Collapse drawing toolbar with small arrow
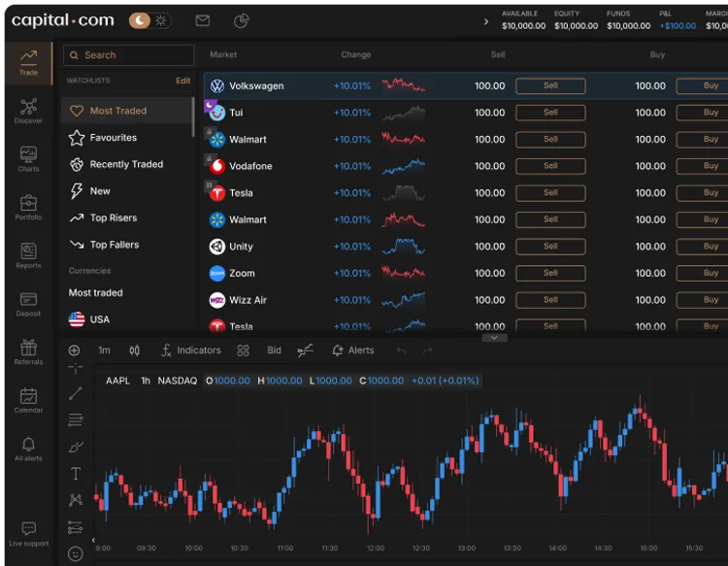Viewport: 728px width, 566px height. pyautogui.click(x=93, y=540)
